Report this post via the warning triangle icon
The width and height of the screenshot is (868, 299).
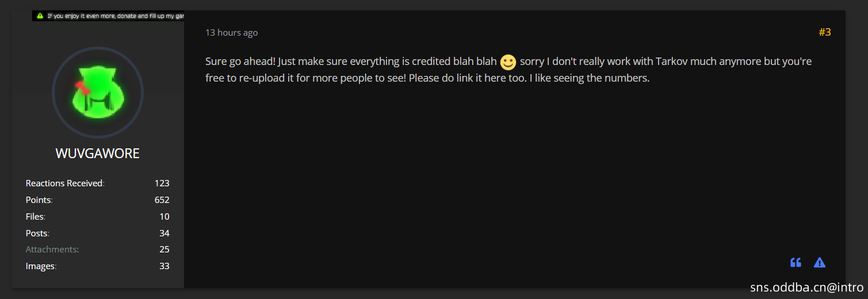point(820,263)
